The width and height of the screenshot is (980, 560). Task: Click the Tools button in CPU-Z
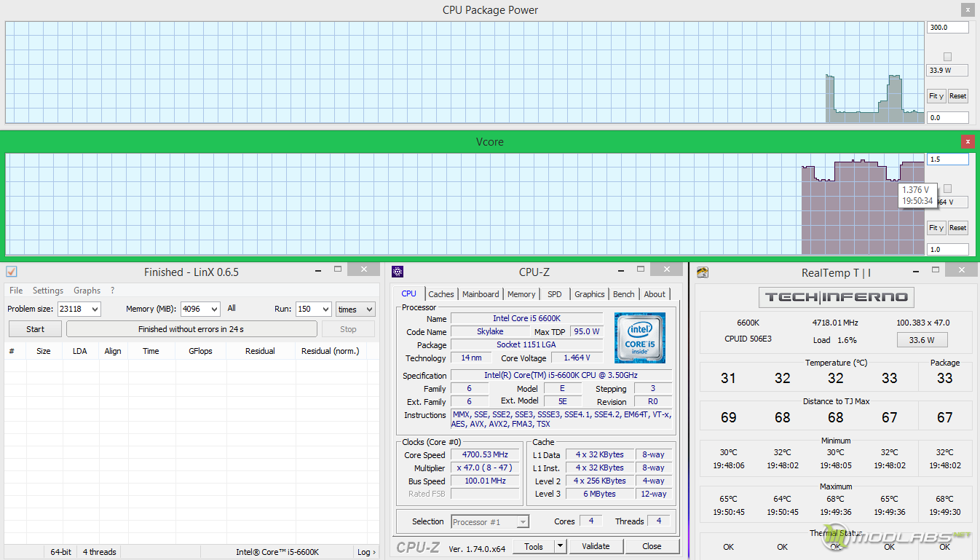tap(534, 546)
